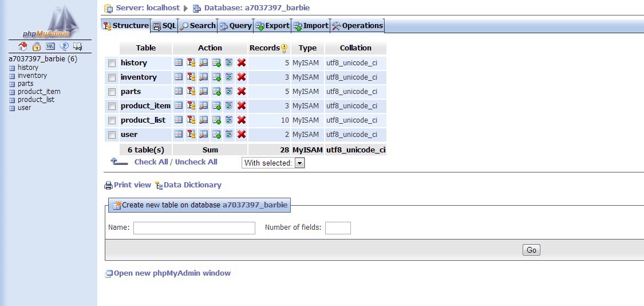Select the parts table checkbox
644x306 pixels.
112,92
